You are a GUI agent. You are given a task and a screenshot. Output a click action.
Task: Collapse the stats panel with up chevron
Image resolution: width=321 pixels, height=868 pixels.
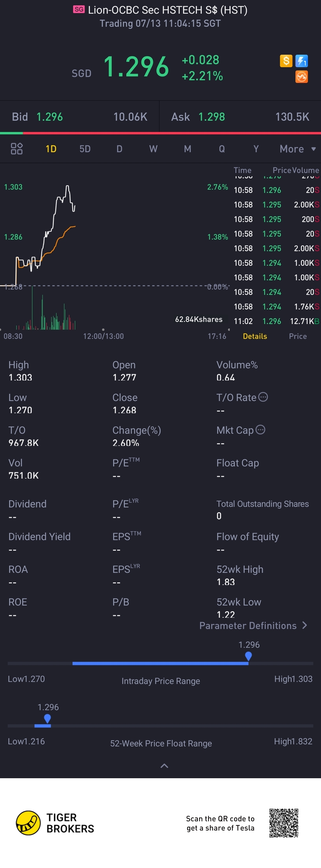tap(164, 766)
